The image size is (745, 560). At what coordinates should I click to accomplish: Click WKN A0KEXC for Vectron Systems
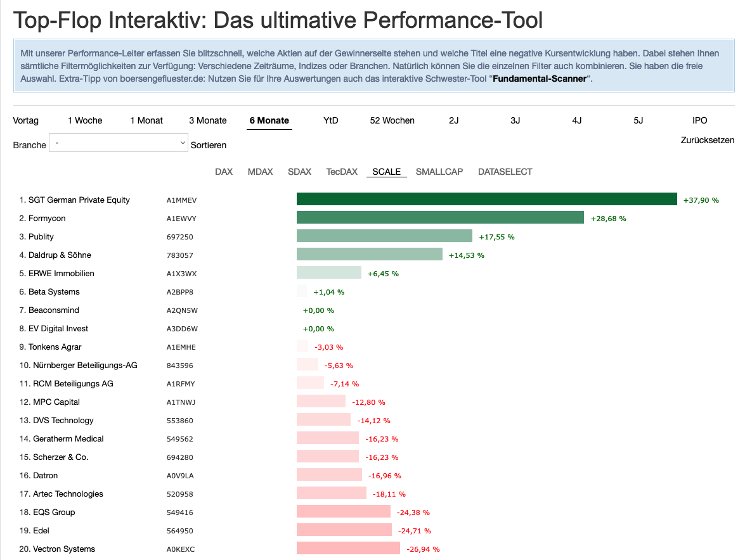click(181, 549)
